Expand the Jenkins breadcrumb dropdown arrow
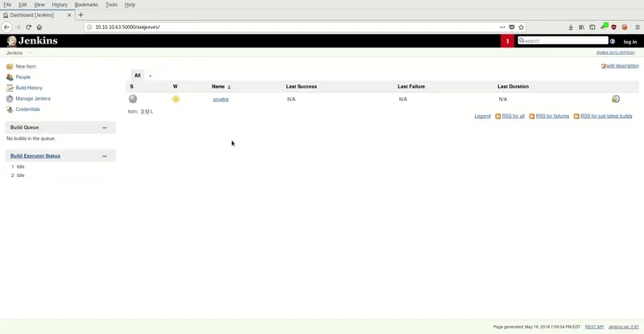Image resolution: width=644 pixels, height=334 pixels. (31, 52)
